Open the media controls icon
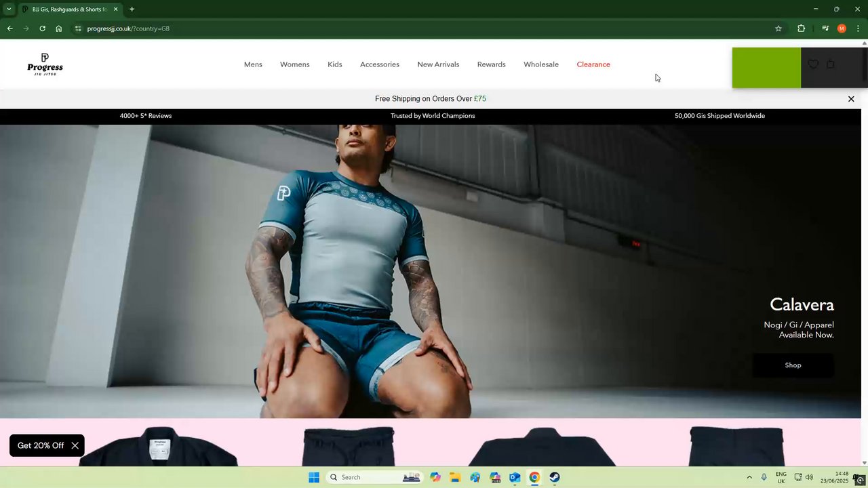868x488 pixels. click(x=825, y=28)
